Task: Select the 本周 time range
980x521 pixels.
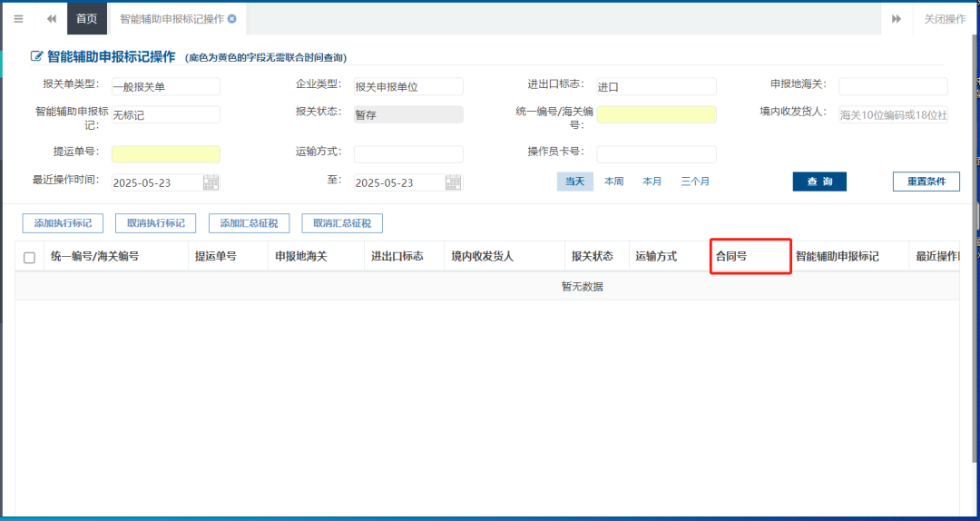Action: point(614,182)
